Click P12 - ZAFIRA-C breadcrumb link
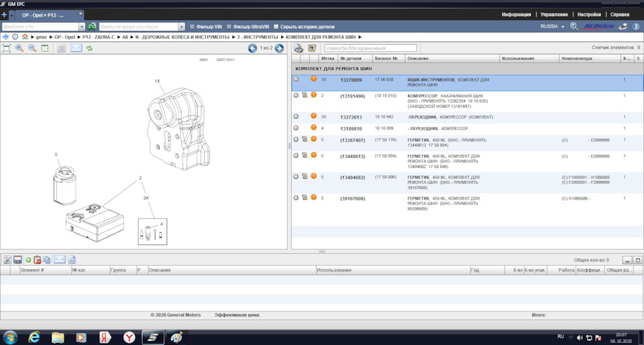The width and height of the screenshot is (644, 345). [99, 37]
